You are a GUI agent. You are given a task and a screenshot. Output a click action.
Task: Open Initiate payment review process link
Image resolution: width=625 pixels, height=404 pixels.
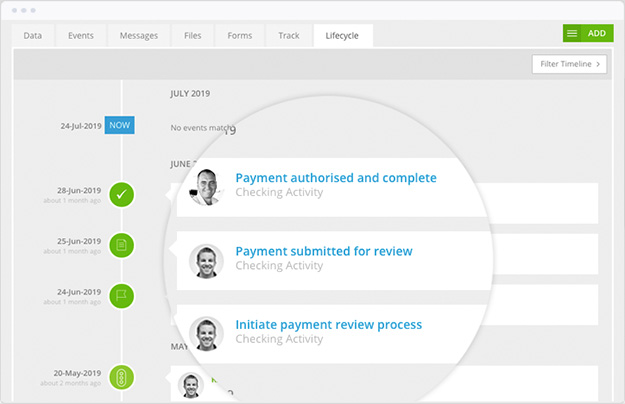pos(328,324)
